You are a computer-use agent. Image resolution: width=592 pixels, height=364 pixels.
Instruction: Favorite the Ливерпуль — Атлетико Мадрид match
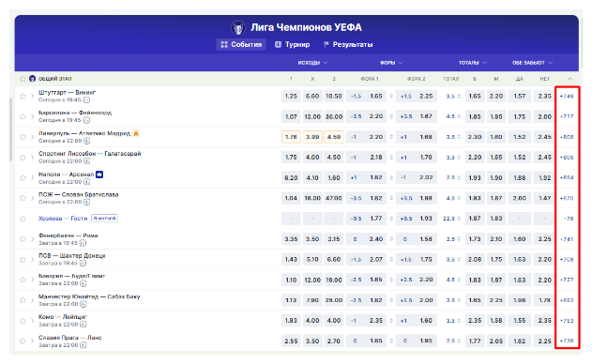pyautogui.click(x=23, y=137)
